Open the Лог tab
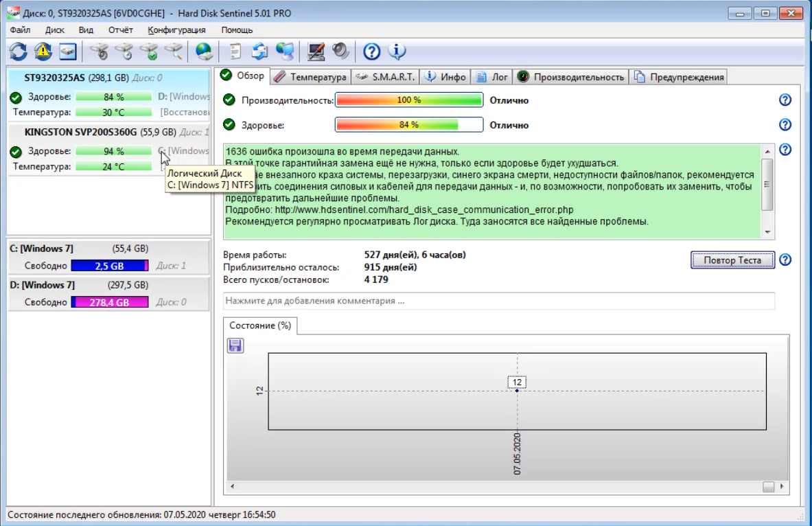The width and height of the screenshot is (812, 526). click(492, 77)
